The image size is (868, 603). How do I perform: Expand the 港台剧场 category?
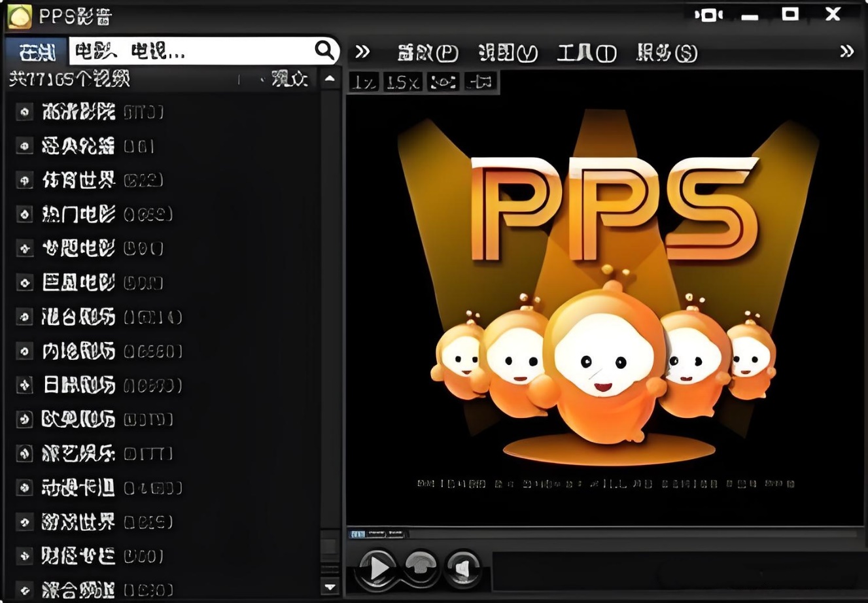pyautogui.click(x=24, y=317)
